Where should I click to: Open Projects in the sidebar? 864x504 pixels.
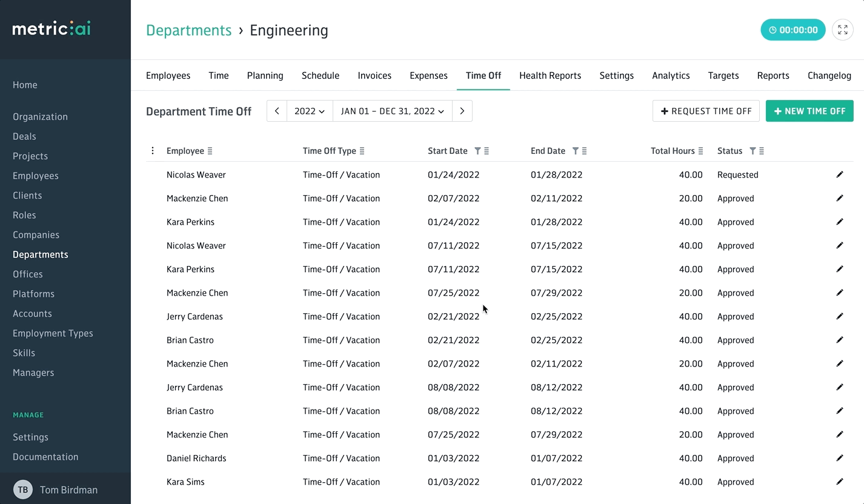click(30, 156)
